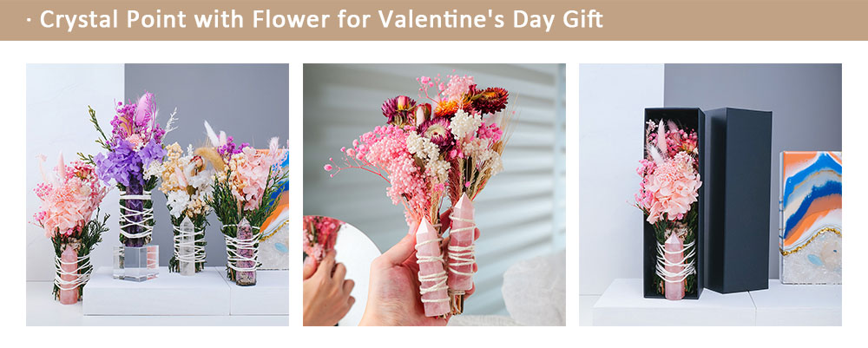868x348 pixels.
Task: Open the left photo of four bouquets
Action: (157, 194)
